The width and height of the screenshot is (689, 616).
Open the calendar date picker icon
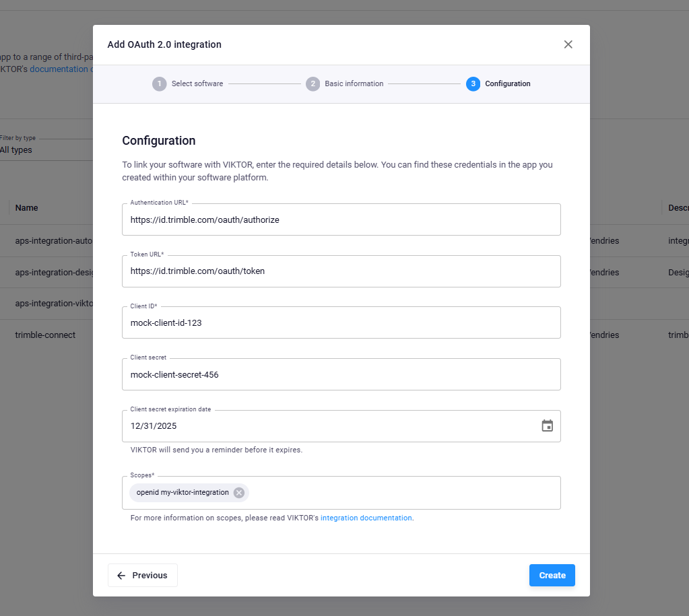547,425
